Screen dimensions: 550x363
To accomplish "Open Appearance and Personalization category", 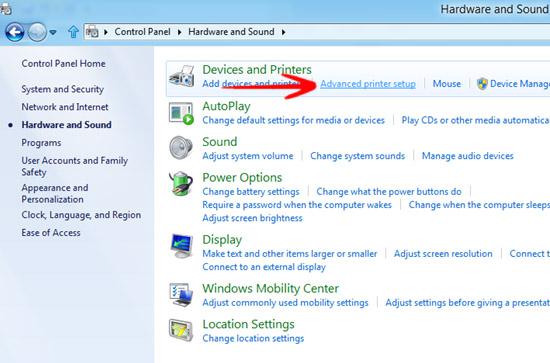I will click(55, 193).
